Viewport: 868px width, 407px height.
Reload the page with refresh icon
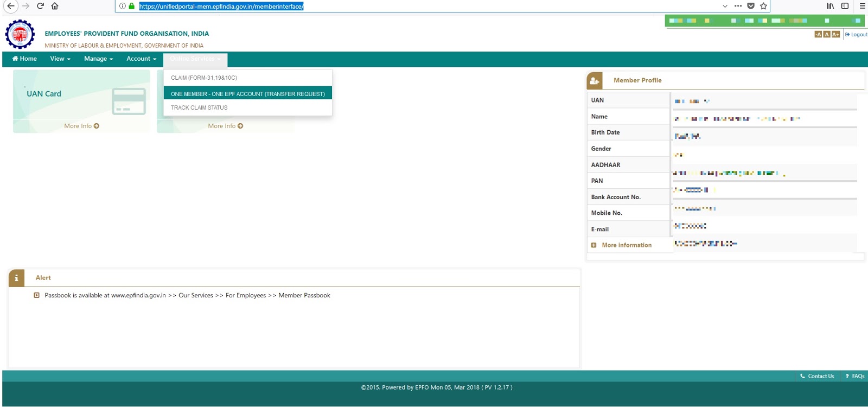point(40,6)
